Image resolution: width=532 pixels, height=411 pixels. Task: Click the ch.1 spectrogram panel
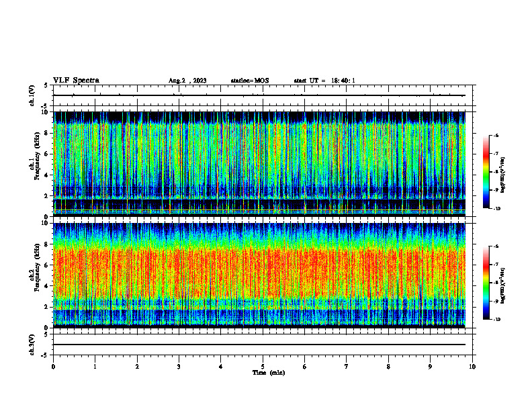(x=259, y=164)
